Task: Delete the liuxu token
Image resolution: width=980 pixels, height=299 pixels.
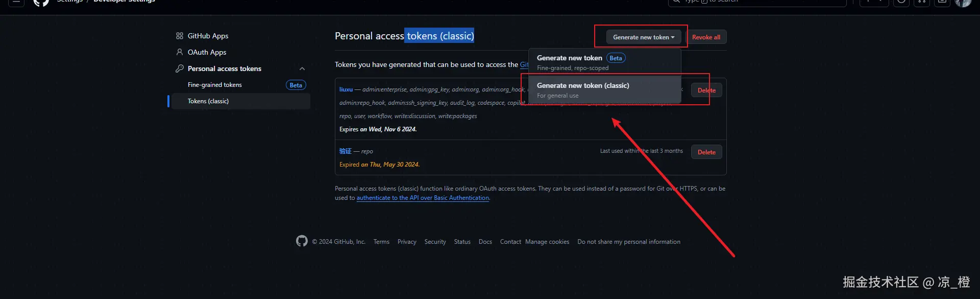Action: (x=706, y=90)
